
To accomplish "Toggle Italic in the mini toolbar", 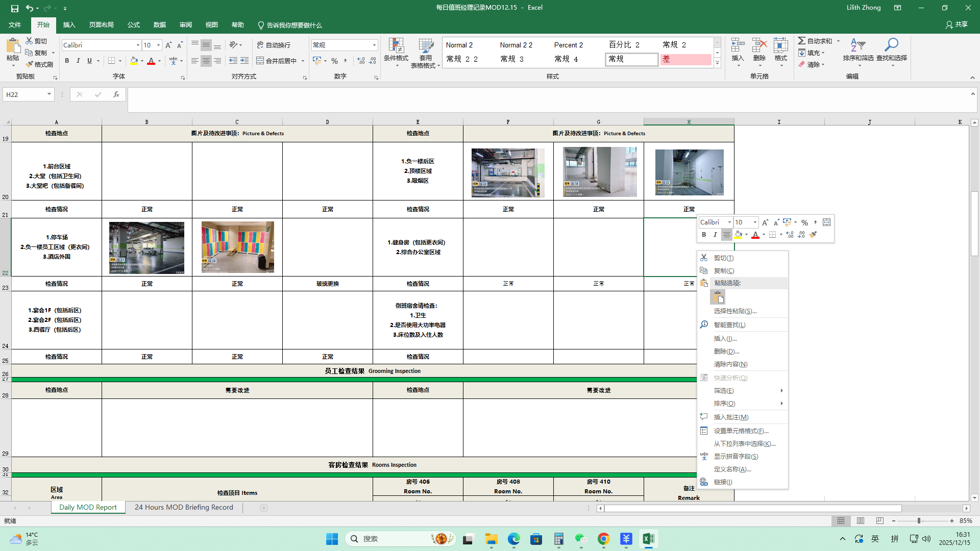I will 715,235.
